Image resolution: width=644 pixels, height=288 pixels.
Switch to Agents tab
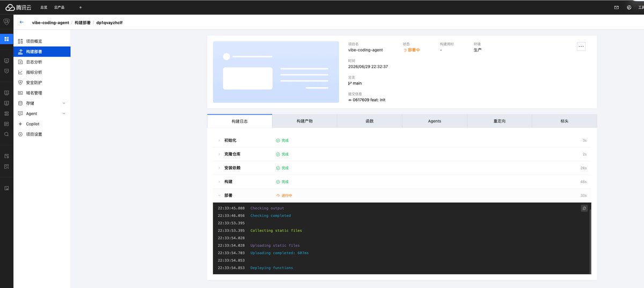(x=435, y=121)
